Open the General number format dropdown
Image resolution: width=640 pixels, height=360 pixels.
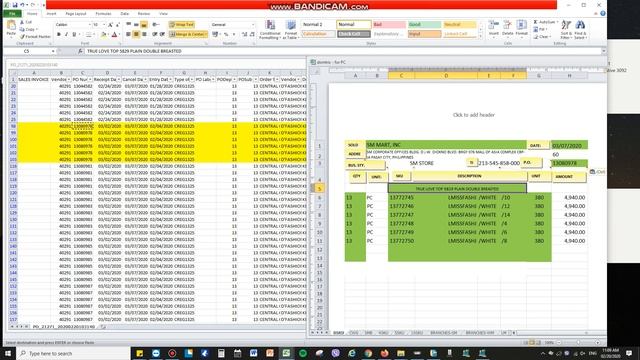point(253,25)
